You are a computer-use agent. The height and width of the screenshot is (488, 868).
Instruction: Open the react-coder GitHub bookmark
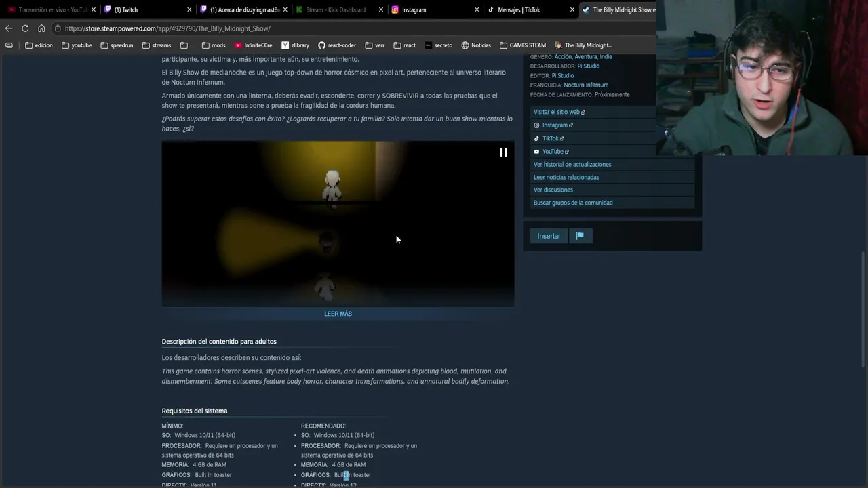click(x=337, y=45)
